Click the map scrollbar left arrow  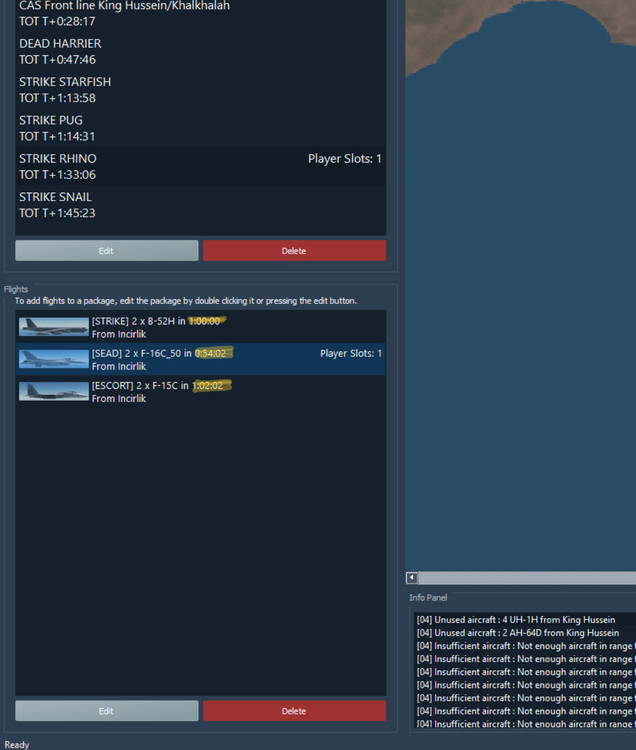pos(411,577)
